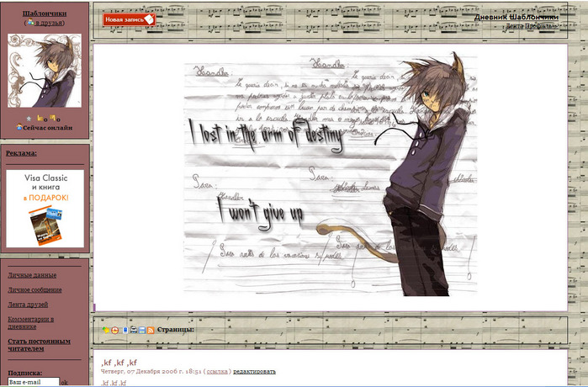Open Личное сообщение in sidebar menu

click(x=34, y=290)
